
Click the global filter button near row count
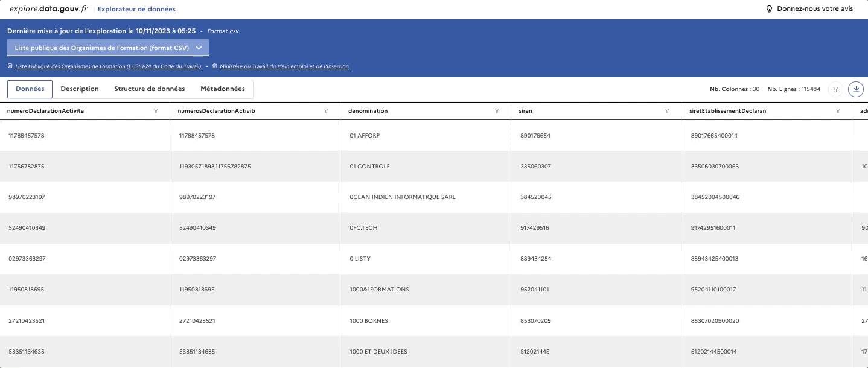(835, 89)
